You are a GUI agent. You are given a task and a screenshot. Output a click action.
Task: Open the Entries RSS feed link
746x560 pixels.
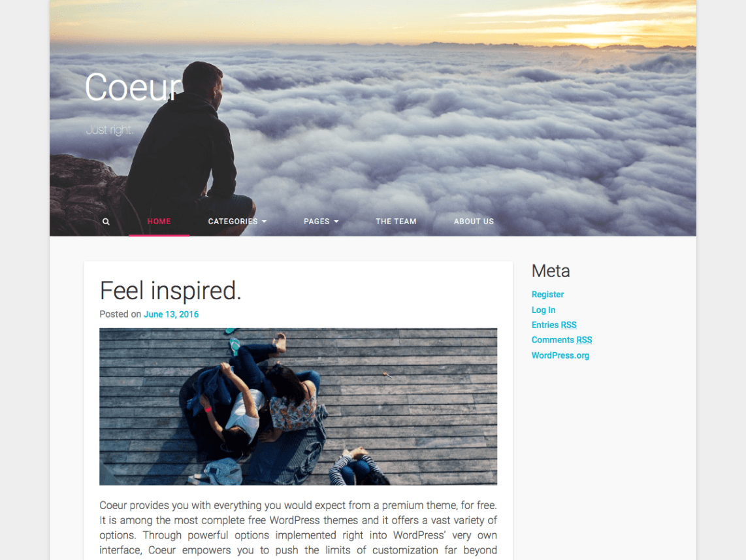[554, 325]
